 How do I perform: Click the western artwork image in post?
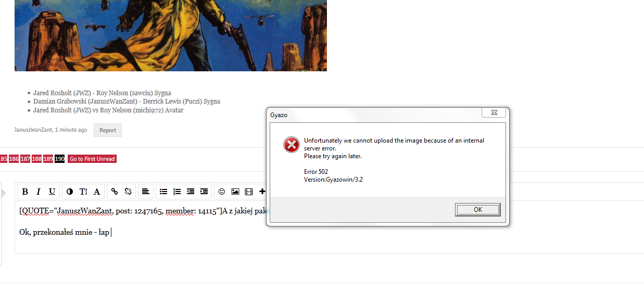pos(171,35)
